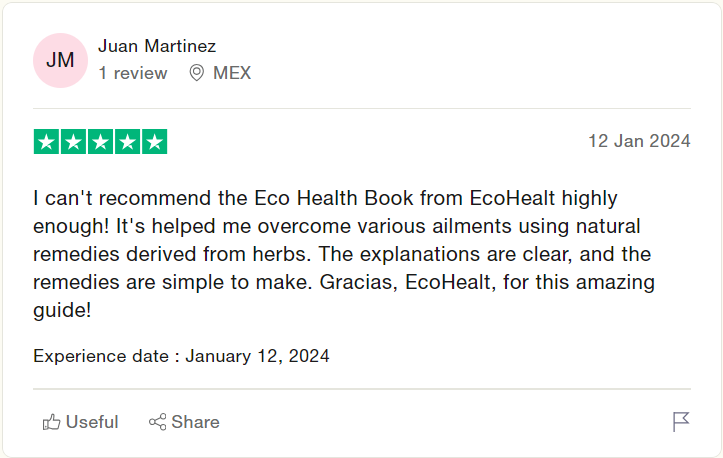Mark the review as Useful
Screen dimensions: 723x458
81,422
